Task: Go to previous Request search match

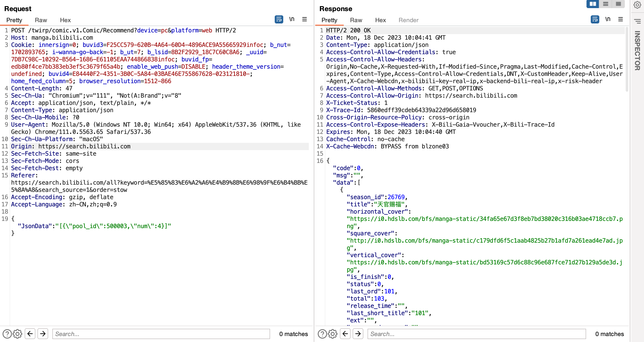Action: (30, 334)
